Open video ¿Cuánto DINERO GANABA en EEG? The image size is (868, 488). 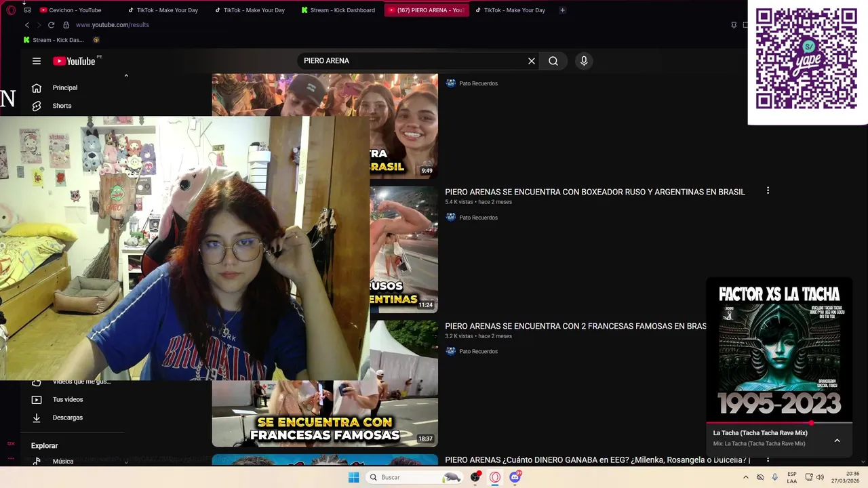(x=597, y=460)
